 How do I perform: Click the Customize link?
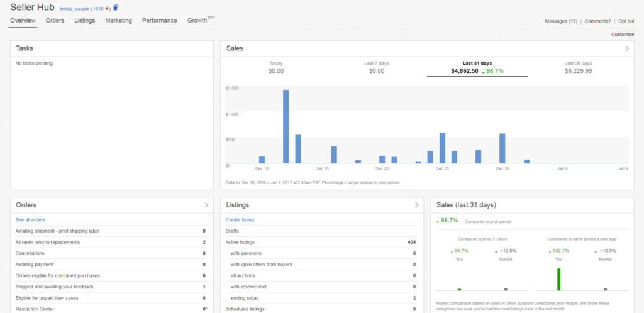tap(623, 35)
